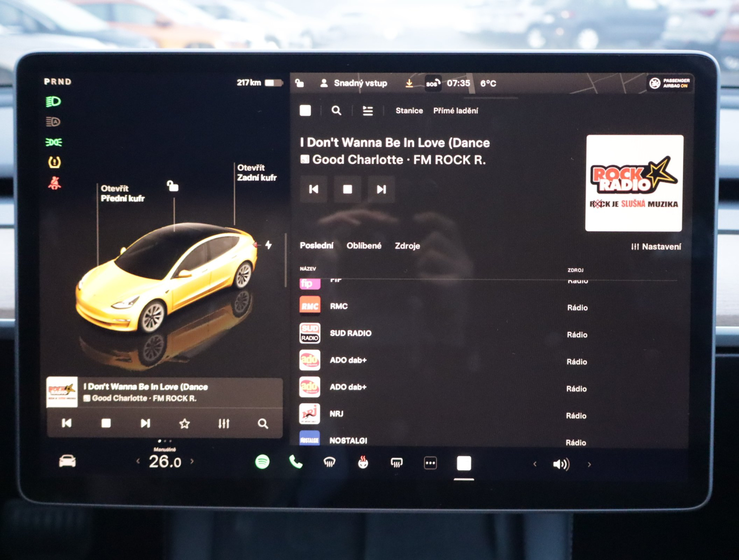The image size is (739, 560).
Task: Open Spotify from the bottom dock
Action: coord(262,462)
